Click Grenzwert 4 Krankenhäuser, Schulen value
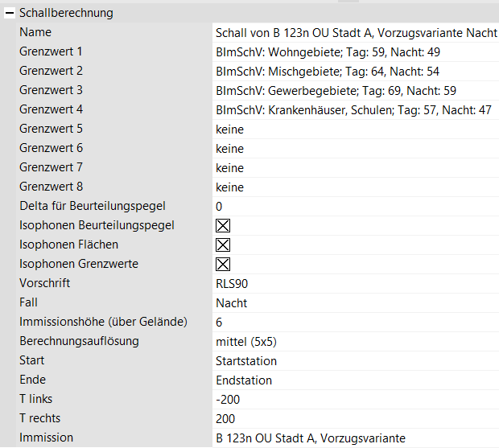This screenshot has width=499, height=448. (x=353, y=110)
